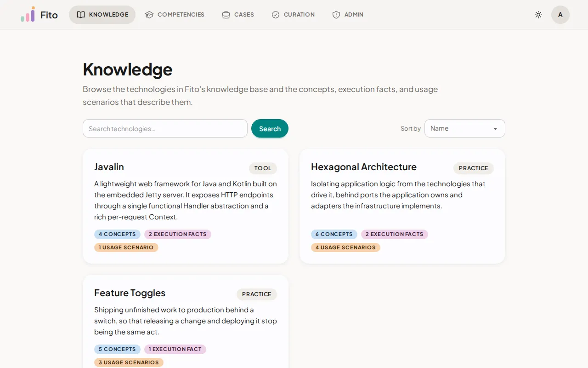Screen dimensions: 588x368
Task: Focus the Search technologies input field
Action: click(165, 128)
